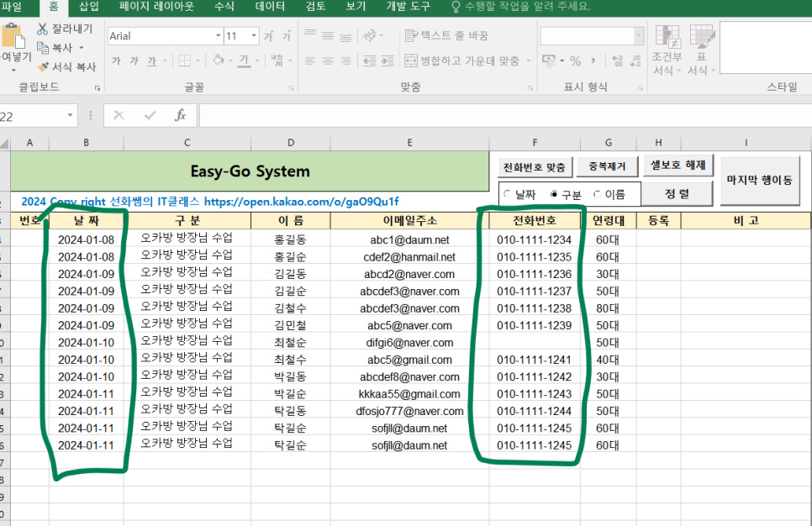Apply percent style format

point(575,61)
